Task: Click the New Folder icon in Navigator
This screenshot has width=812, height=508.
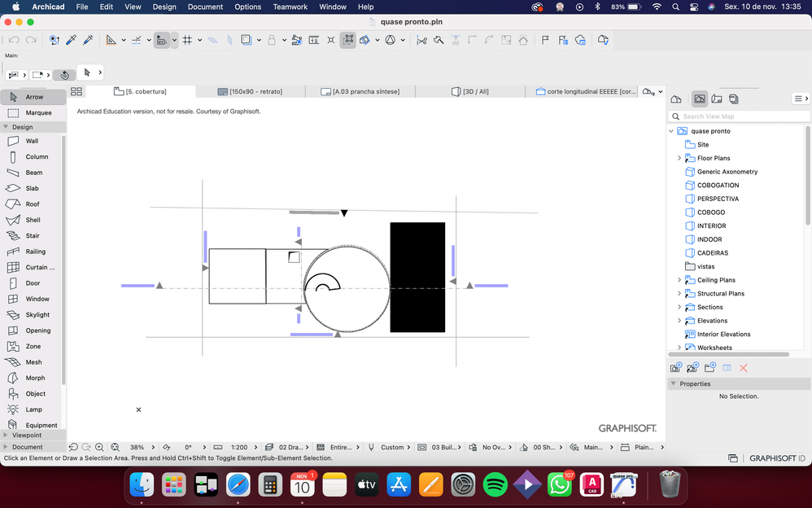Action: pos(709,367)
